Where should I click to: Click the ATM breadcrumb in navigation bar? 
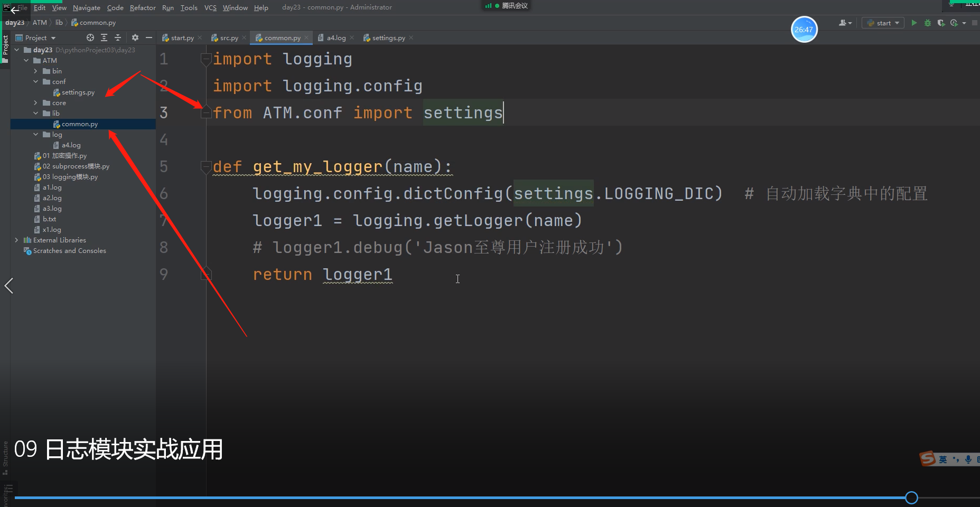40,23
